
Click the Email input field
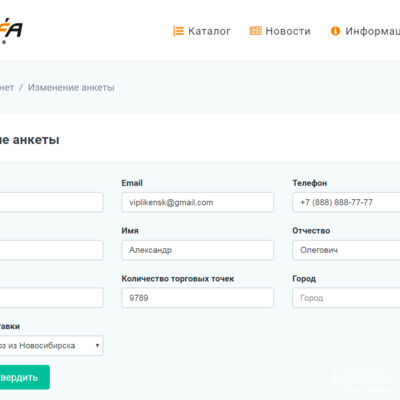[x=198, y=202]
